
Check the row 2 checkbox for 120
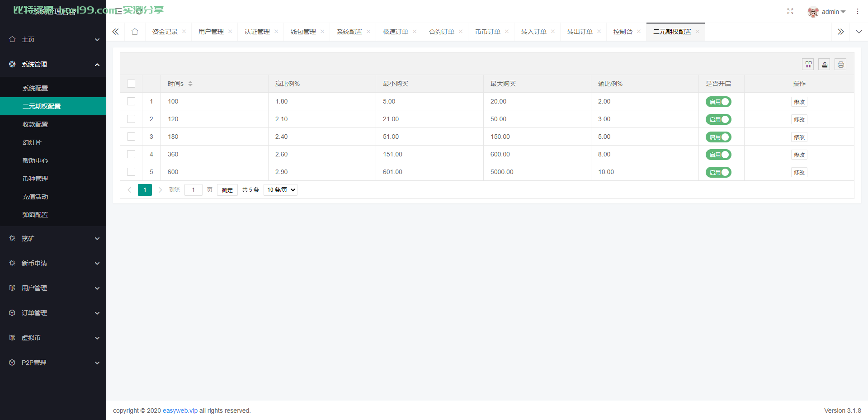point(131,119)
